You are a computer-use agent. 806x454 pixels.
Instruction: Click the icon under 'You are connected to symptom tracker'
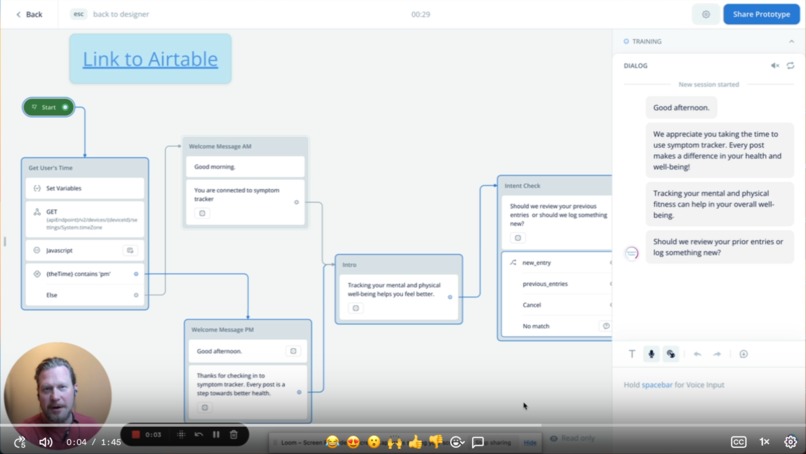pos(202,213)
